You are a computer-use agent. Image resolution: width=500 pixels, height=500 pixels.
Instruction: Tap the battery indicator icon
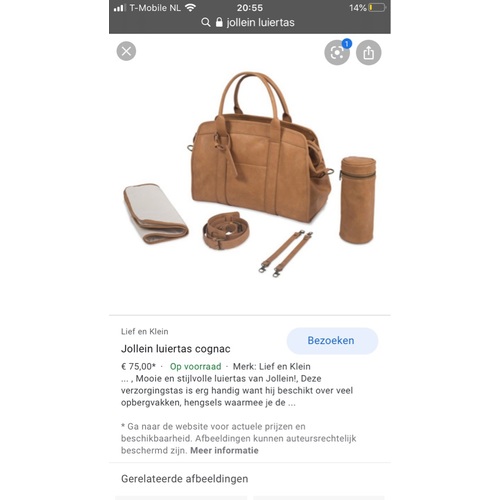click(377, 7)
